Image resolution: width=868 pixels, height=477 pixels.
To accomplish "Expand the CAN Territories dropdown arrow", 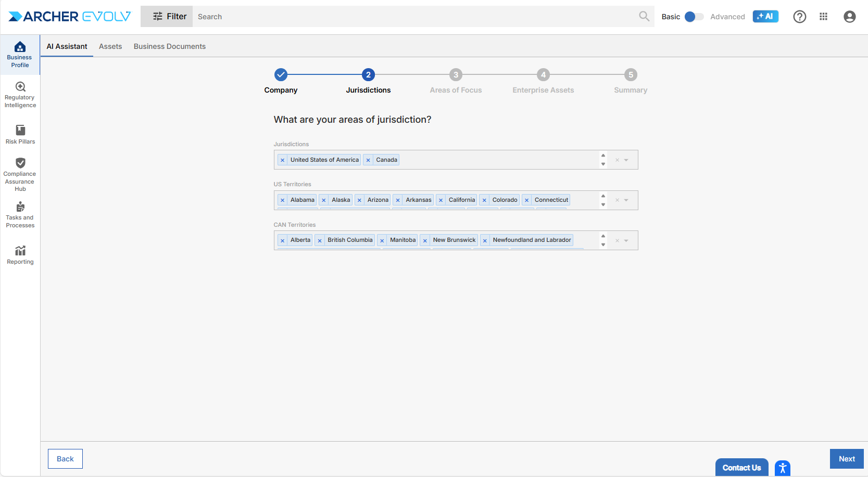I will click(626, 240).
